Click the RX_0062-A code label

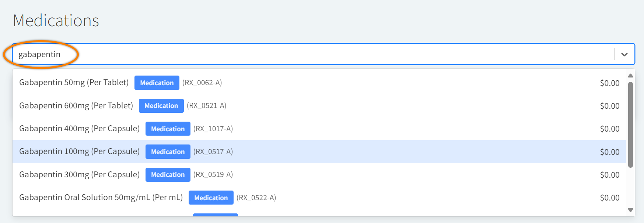click(202, 83)
